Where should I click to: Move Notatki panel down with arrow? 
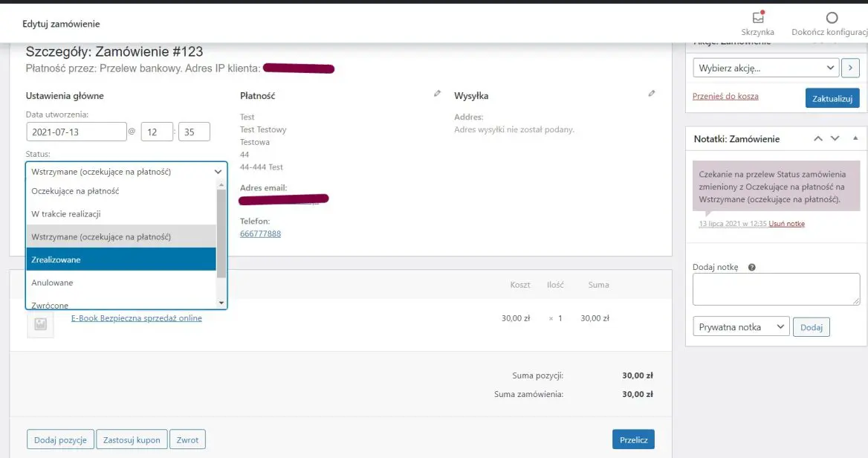(835, 138)
